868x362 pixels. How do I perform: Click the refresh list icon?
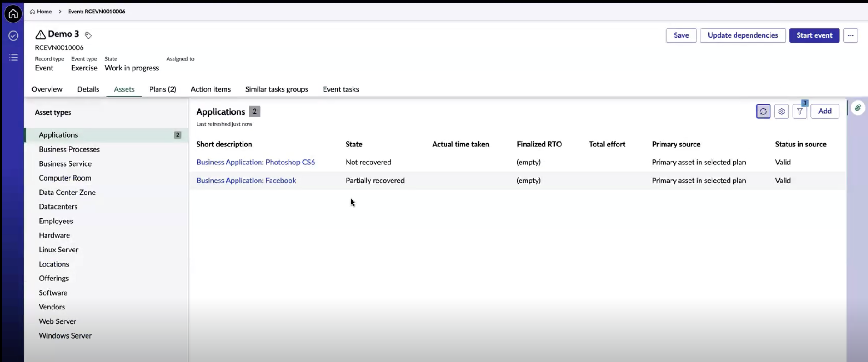(763, 111)
